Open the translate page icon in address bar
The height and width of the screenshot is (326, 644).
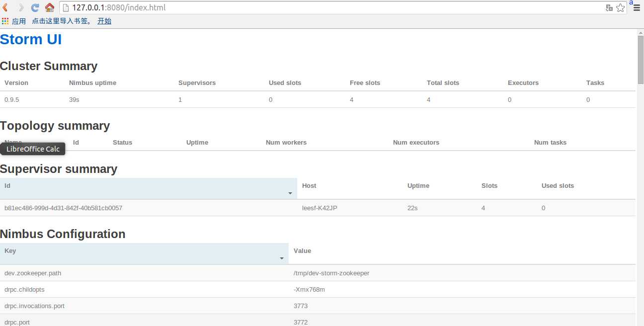tap(609, 8)
